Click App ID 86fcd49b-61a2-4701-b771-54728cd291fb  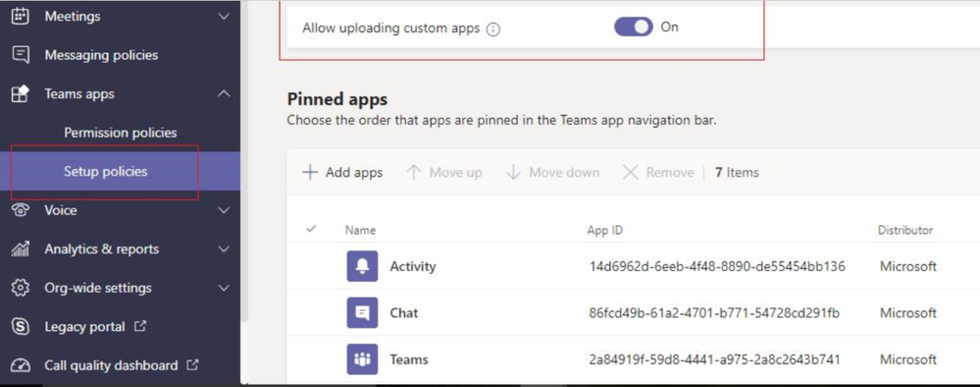714,313
